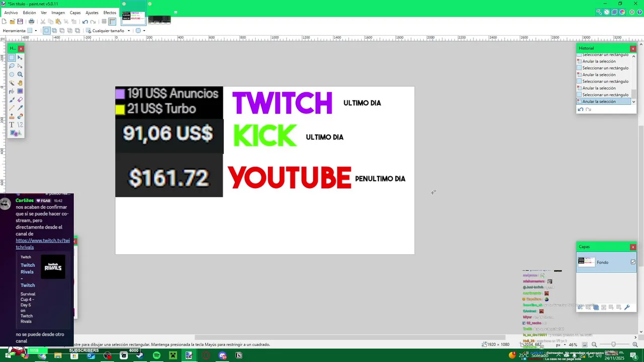Select the Rectangle Select tool
Image resolution: width=644 pixels, height=362 pixels.
(x=12, y=58)
